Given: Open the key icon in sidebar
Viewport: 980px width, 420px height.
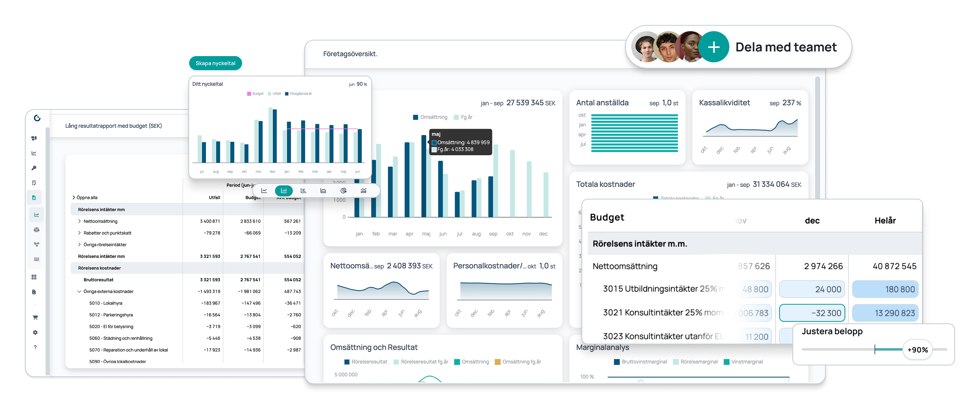Looking at the screenshot, I should coord(34,168).
